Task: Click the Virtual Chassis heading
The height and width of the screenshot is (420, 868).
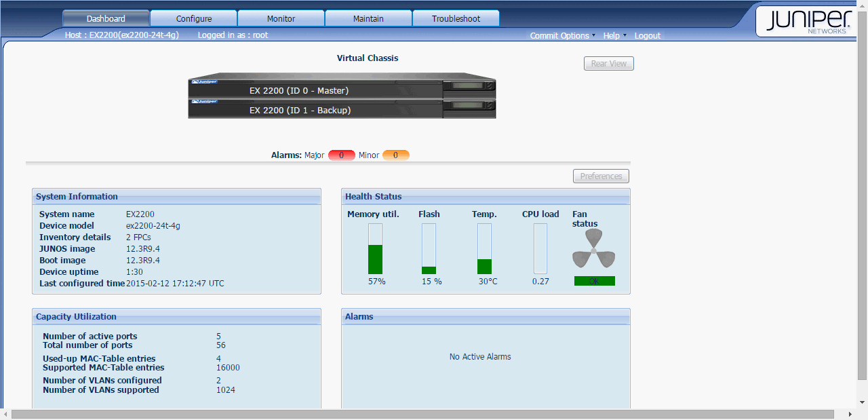Action: tap(368, 58)
